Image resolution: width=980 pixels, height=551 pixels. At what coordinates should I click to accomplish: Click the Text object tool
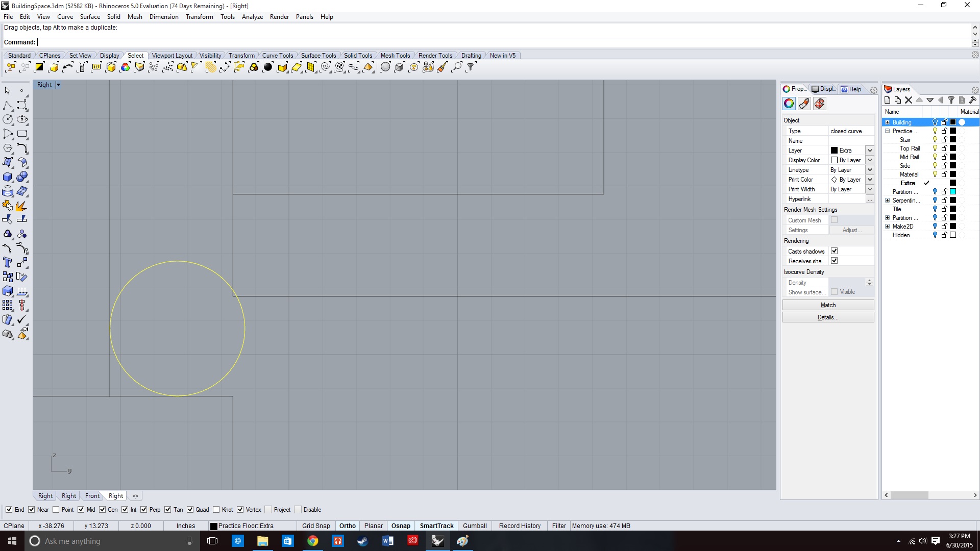click(x=8, y=262)
